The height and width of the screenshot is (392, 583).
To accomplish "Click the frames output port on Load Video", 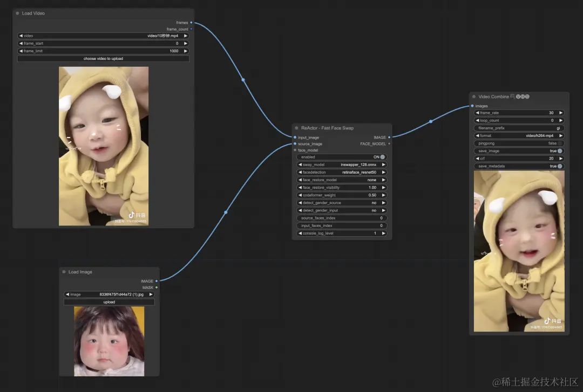I will (x=191, y=23).
